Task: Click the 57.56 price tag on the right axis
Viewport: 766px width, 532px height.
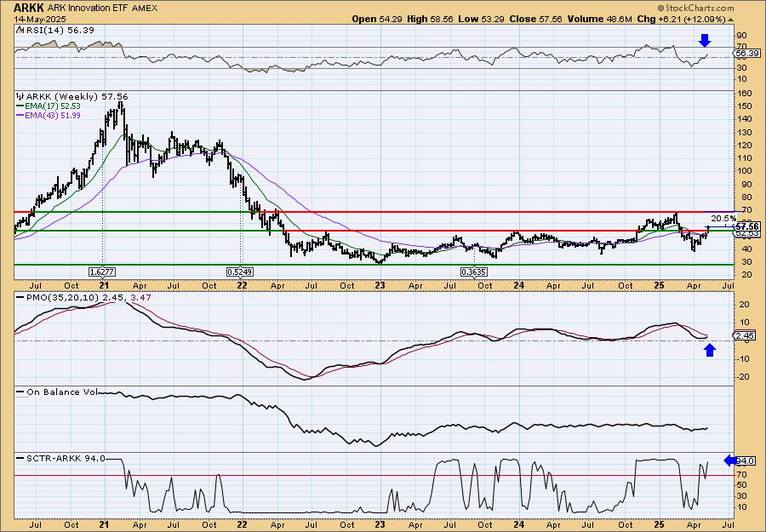Action: pyautogui.click(x=747, y=226)
